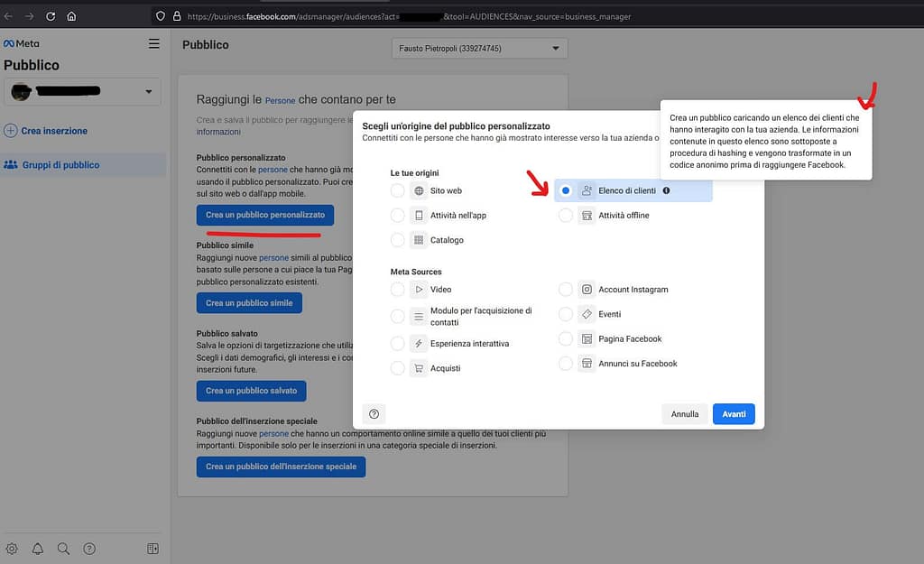The height and width of the screenshot is (564, 924).
Task: Click the dialog help question mark button
Action: click(374, 413)
